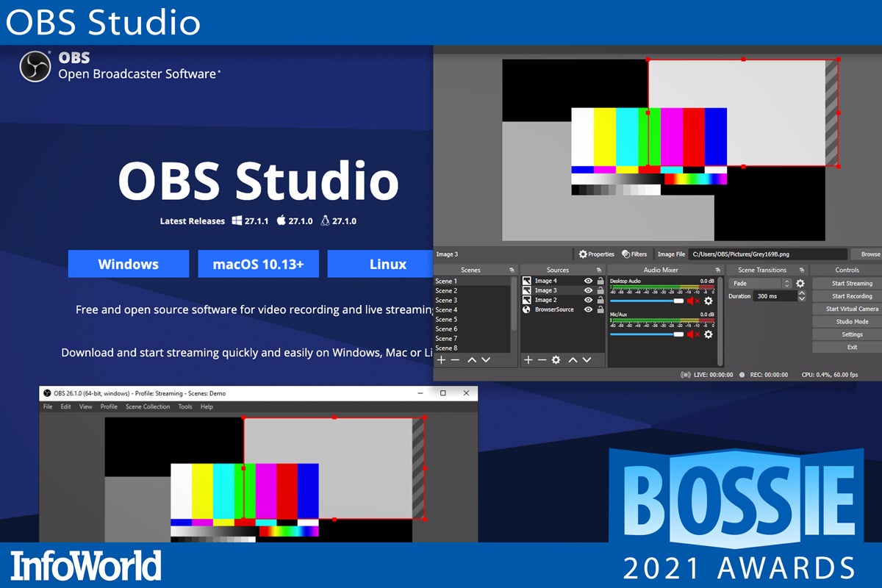
Task: Select Scene 5 in Scenes list
Action: coord(472,319)
